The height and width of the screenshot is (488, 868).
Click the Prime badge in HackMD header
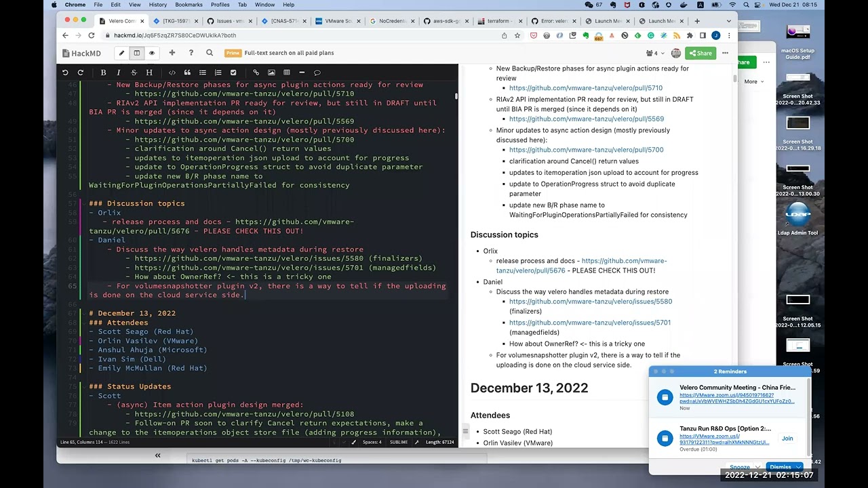pos(233,53)
